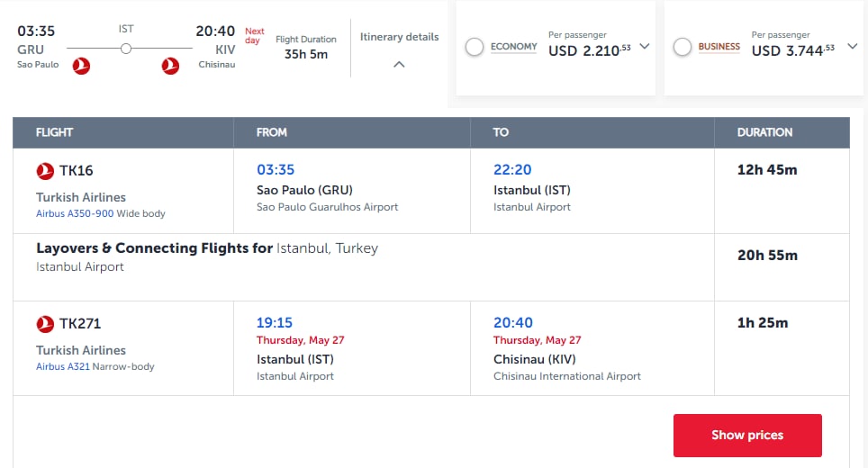Viewport: 868px width, 468px height.
Task: Click the FLIGHT column header
Action: pos(54,132)
